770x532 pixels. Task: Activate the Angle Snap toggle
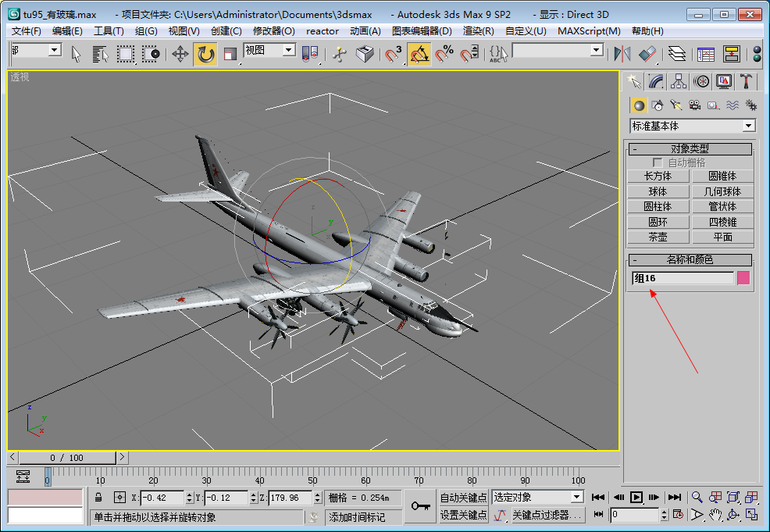coord(420,54)
